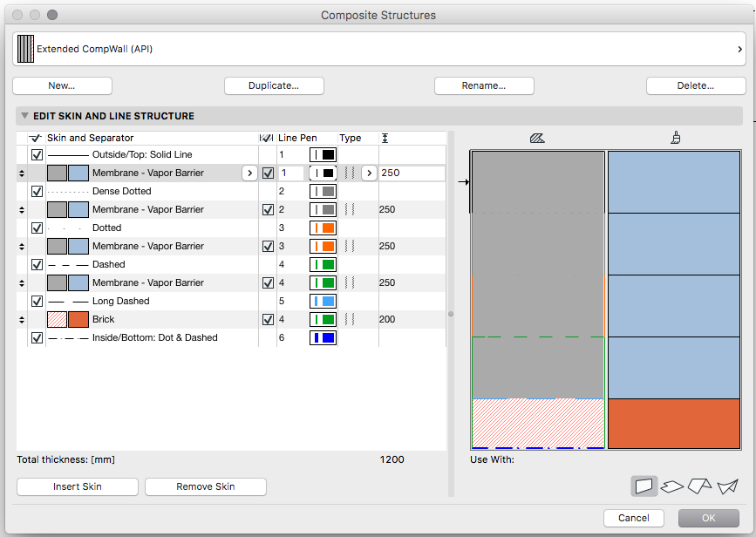Toggle the Dense Dotted separator checkbox
This screenshot has width=756, height=537.
click(37, 192)
